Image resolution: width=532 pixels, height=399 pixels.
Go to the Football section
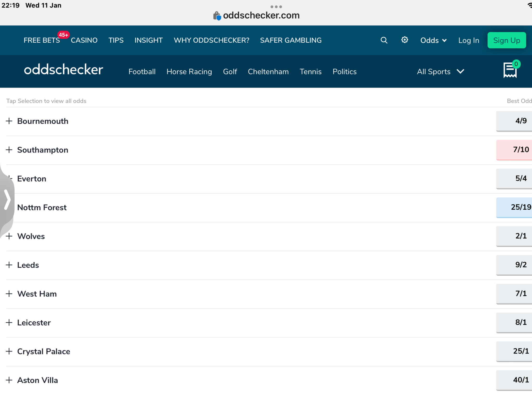point(142,71)
